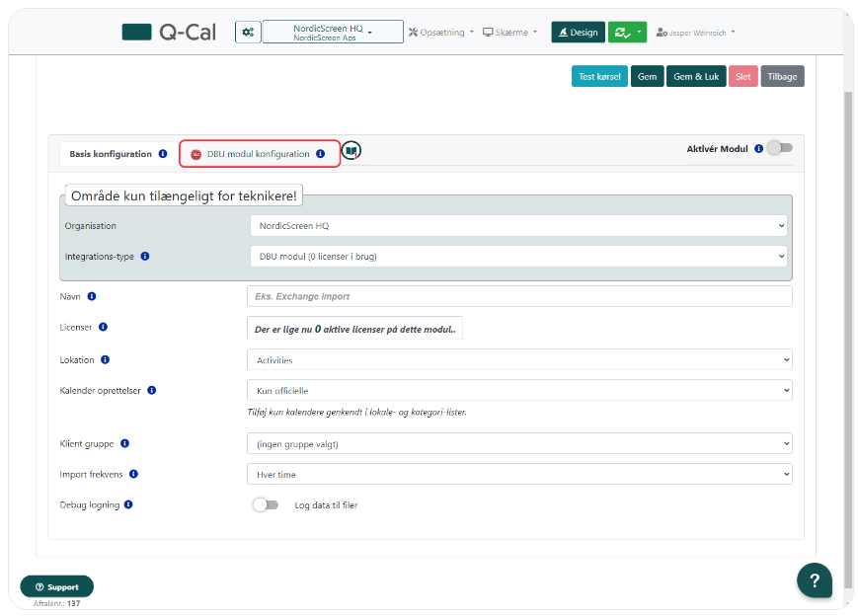
Task: Expand the Opsætning menu
Action: [441, 33]
